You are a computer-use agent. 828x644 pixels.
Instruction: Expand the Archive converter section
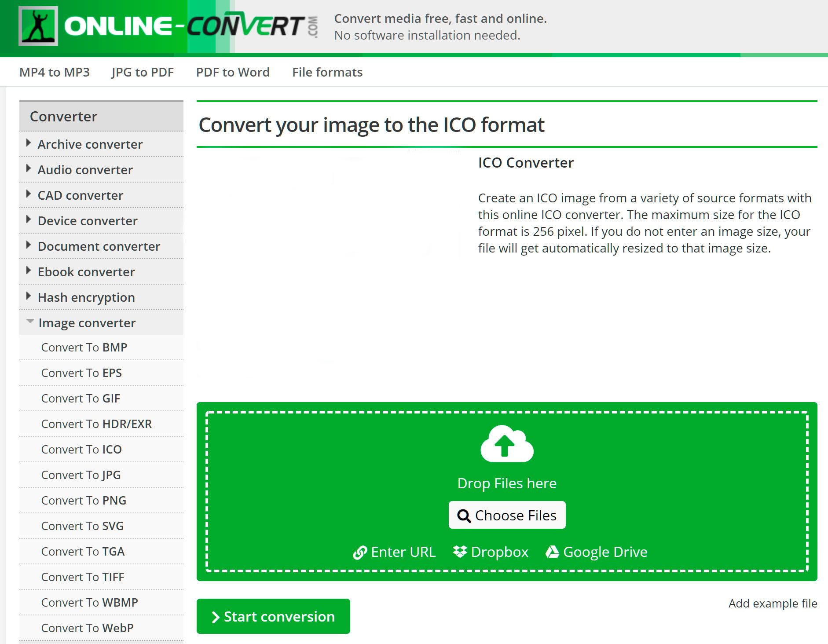pyautogui.click(x=29, y=143)
